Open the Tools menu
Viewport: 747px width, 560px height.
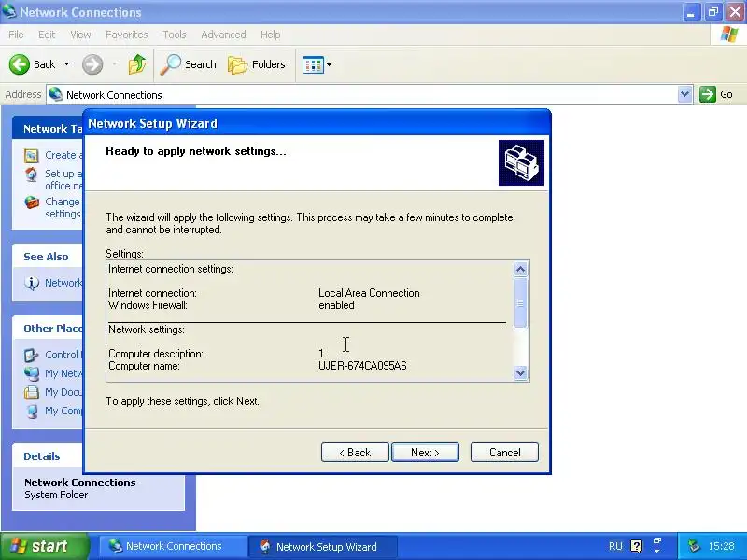[175, 35]
